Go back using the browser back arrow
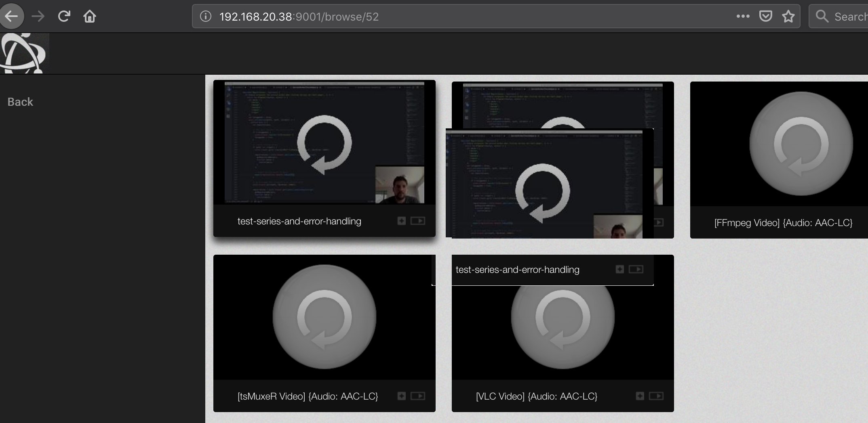 pyautogui.click(x=12, y=16)
